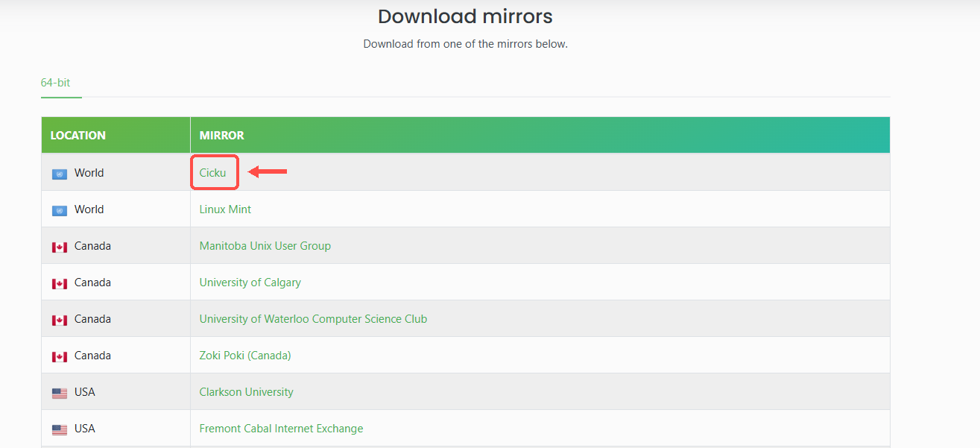Click the World text in Cicku row
The width and height of the screenshot is (980, 448).
pos(89,173)
